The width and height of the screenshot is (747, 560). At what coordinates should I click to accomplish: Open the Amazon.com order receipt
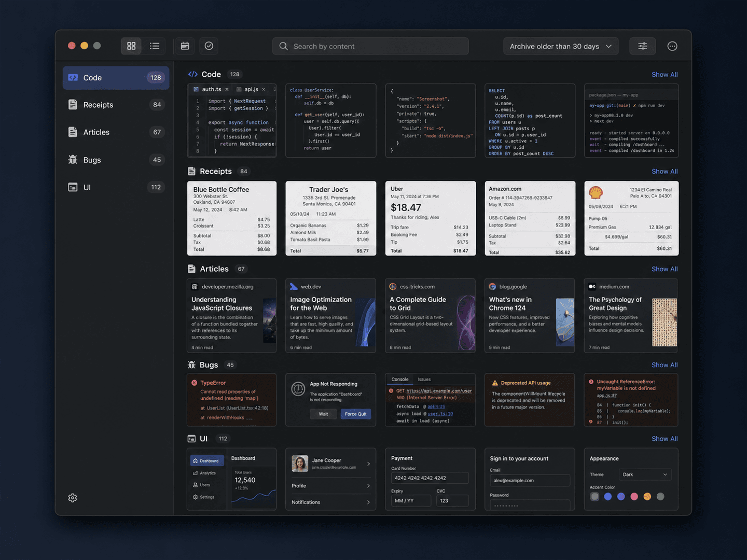pos(530,218)
